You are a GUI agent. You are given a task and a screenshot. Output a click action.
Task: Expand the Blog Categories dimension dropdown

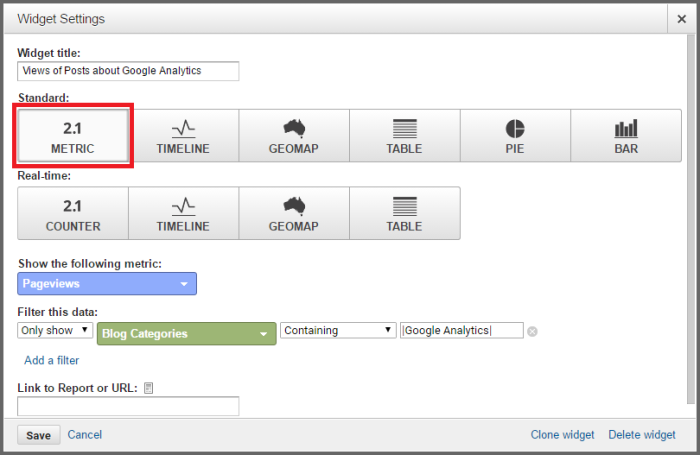click(x=187, y=334)
